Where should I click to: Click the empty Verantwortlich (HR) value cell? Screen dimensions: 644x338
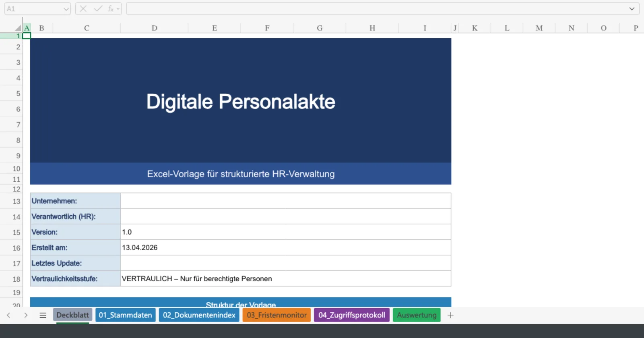[286, 216]
